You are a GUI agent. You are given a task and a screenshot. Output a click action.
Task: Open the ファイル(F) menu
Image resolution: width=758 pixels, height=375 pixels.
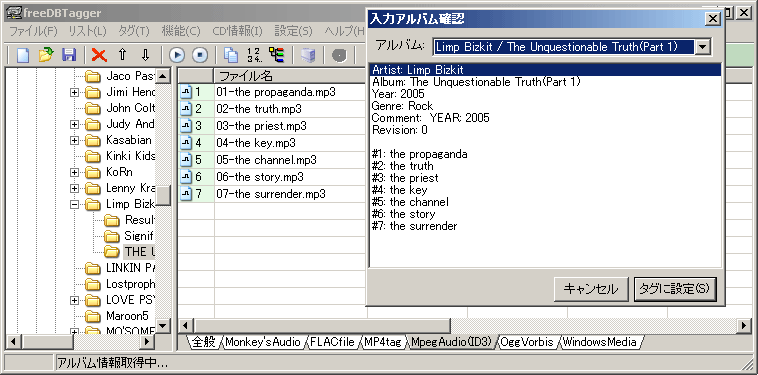coord(33,31)
